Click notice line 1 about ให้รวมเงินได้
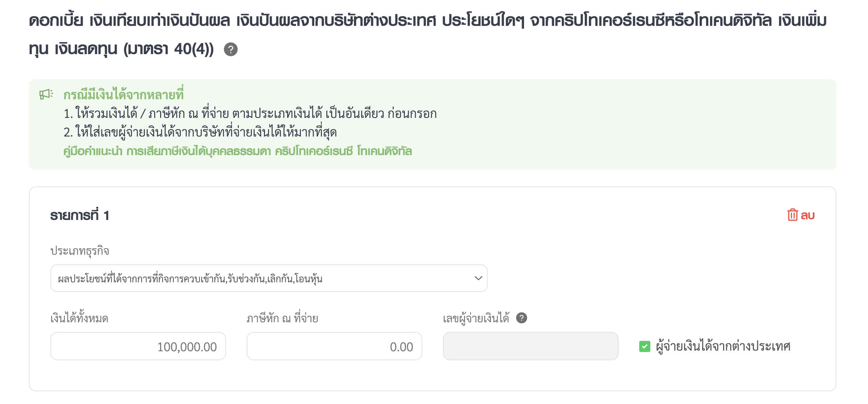Image resolution: width=868 pixels, height=404 pixels. (x=250, y=113)
